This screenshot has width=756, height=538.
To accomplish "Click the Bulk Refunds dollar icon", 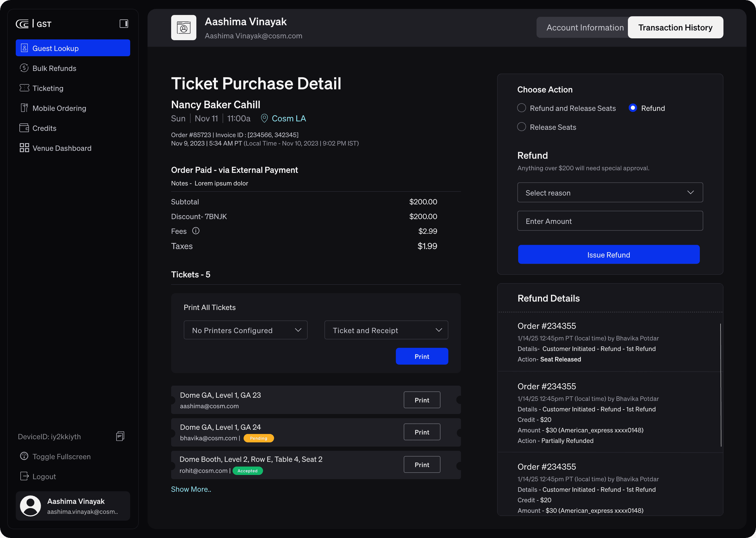I will click(24, 68).
